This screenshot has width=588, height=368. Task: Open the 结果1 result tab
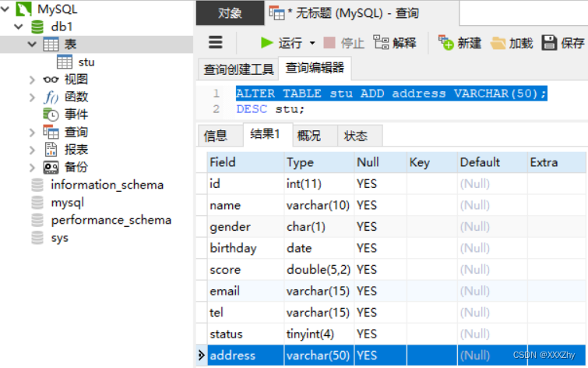coord(267,134)
